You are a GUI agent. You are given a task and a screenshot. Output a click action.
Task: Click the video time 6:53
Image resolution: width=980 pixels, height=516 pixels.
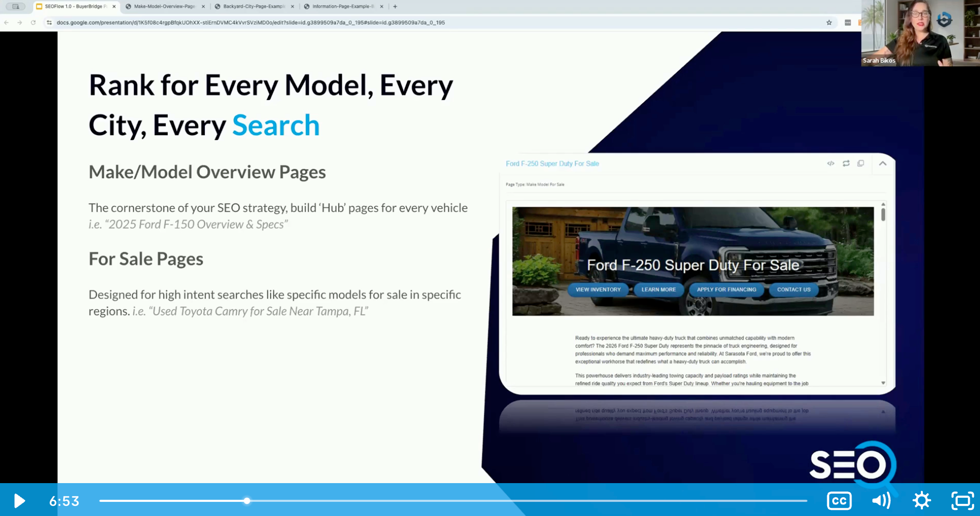(64, 501)
